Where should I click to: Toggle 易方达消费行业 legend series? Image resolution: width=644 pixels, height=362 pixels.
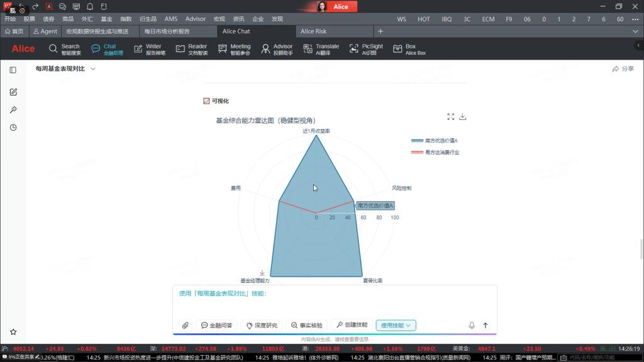point(435,152)
